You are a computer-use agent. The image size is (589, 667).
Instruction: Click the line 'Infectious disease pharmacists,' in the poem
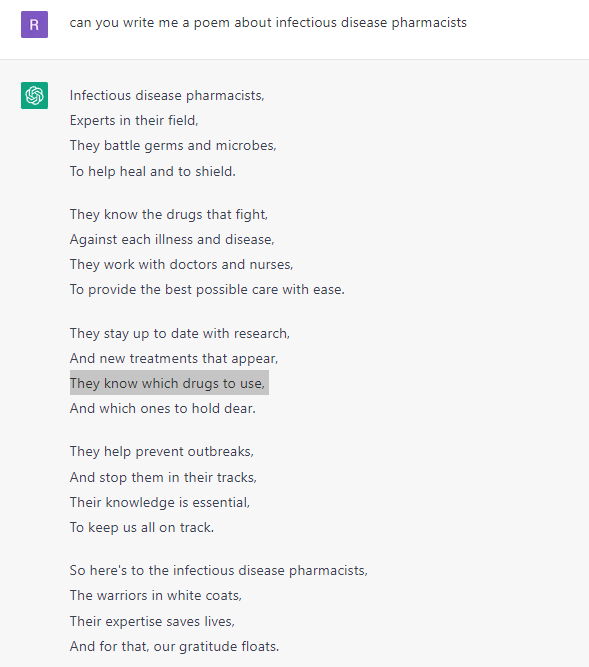coord(167,96)
